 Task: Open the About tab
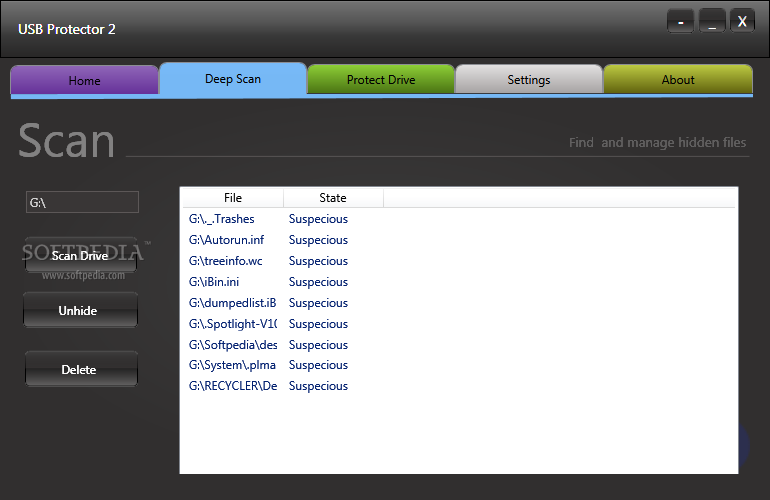(678, 80)
